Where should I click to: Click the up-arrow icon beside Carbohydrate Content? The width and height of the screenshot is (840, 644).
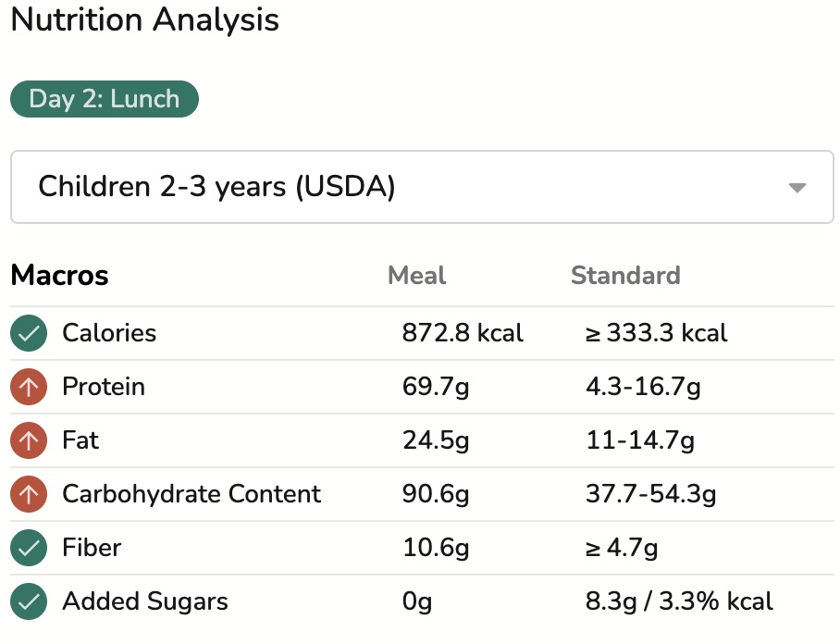point(29,494)
